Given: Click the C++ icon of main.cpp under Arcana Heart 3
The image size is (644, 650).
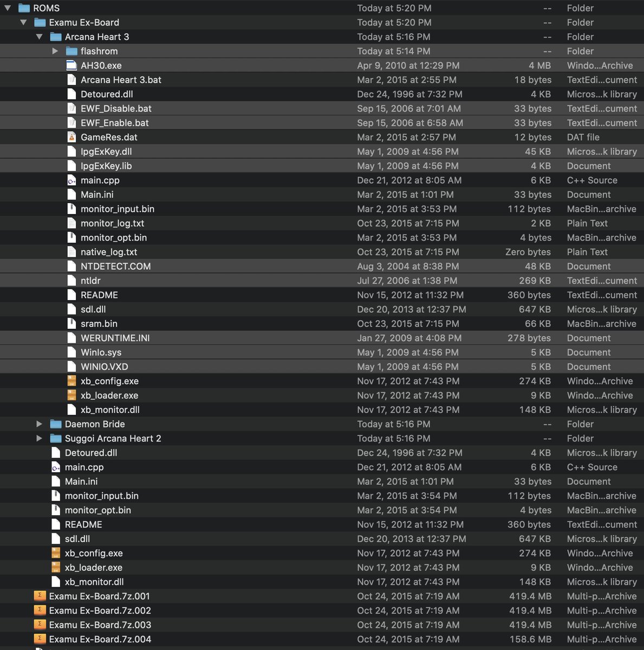Looking at the screenshot, I should click(71, 180).
